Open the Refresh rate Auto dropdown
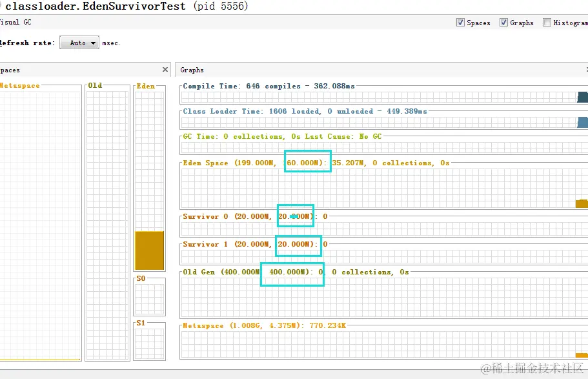588x379 pixels. pyautogui.click(x=79, y=43)
